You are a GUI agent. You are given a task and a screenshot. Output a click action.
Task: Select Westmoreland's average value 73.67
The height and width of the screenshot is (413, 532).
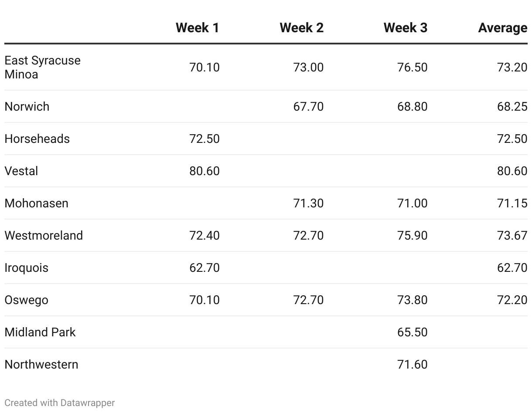[x=512, y=236]
